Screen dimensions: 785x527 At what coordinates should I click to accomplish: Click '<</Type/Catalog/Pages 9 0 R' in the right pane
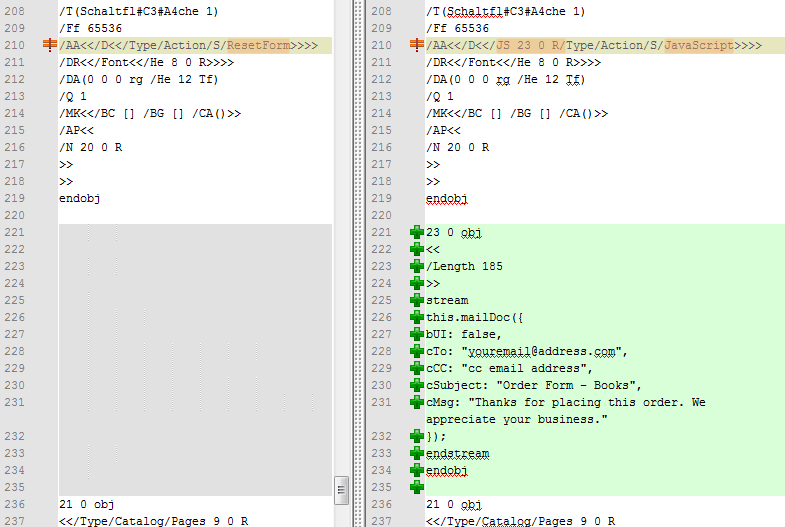[x=521, y=521]
